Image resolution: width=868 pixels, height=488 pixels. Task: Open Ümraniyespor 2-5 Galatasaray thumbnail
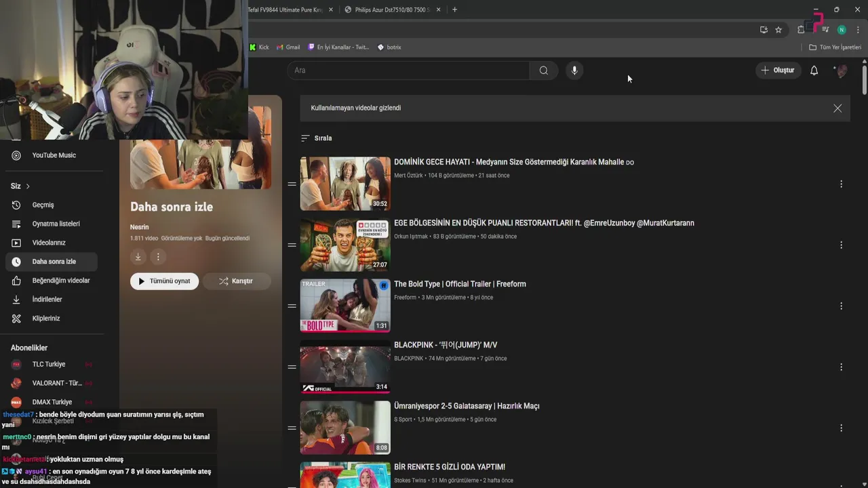pyautogui.click(x=345, y=428)
